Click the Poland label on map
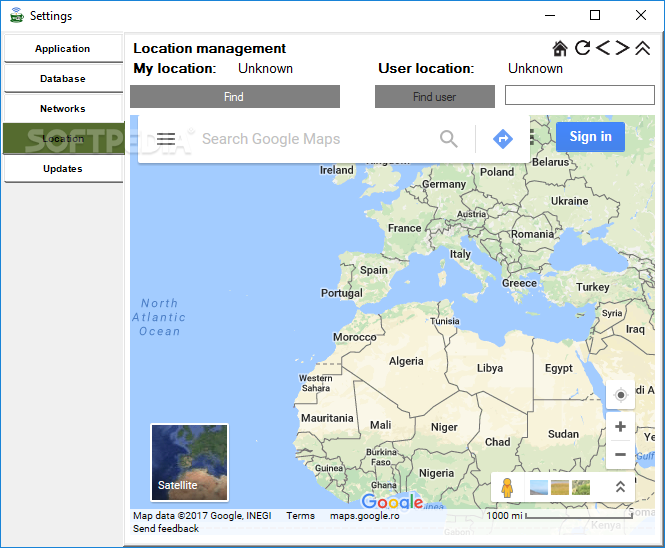The width and height of the screenshot is (665, 548). click(x=497, y=172)
